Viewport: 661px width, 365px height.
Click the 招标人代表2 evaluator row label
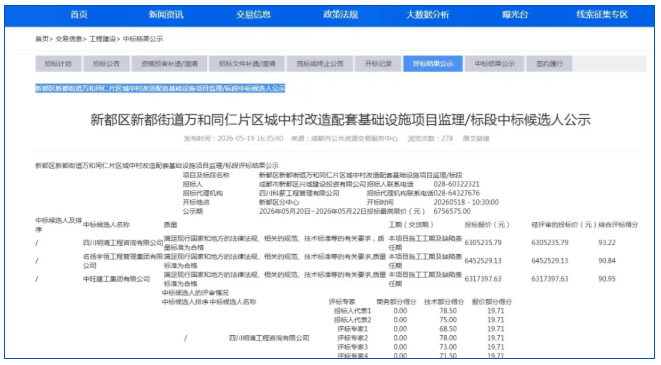point(352,320)
